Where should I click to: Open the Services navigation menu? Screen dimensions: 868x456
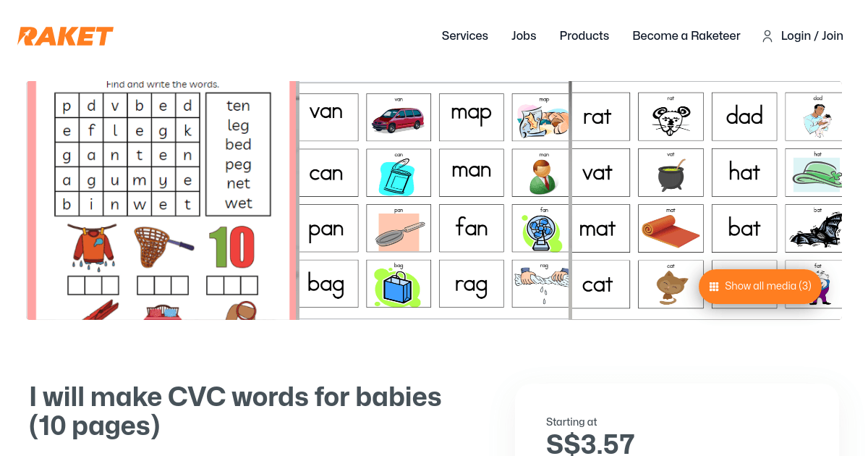[x=464, y=35]
